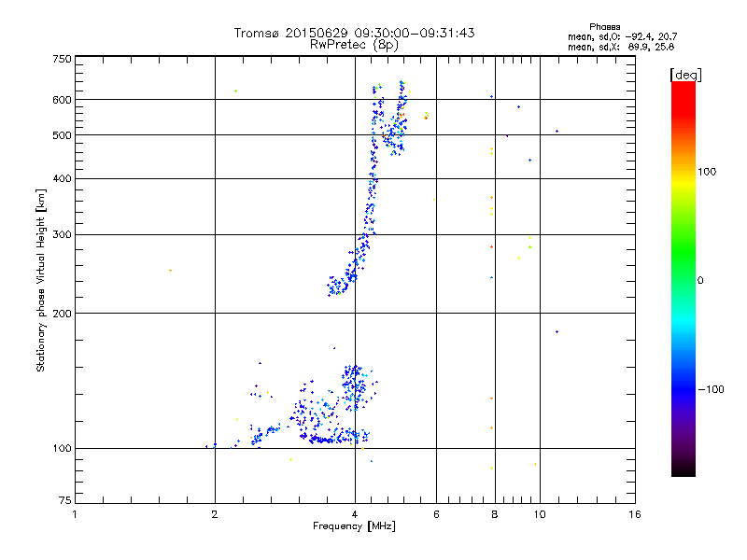Click the 'mean, sd,O: -92.4, 20.7' line
The image size is (747, 560).
622,37
